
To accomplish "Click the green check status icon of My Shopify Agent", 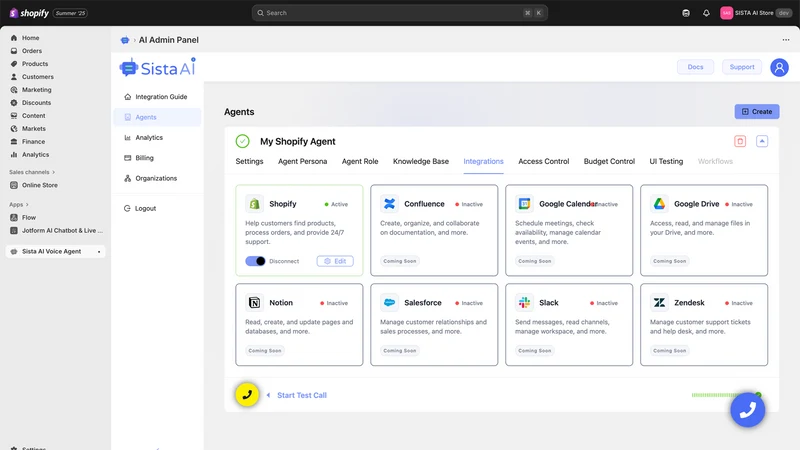I will point(242,141).
